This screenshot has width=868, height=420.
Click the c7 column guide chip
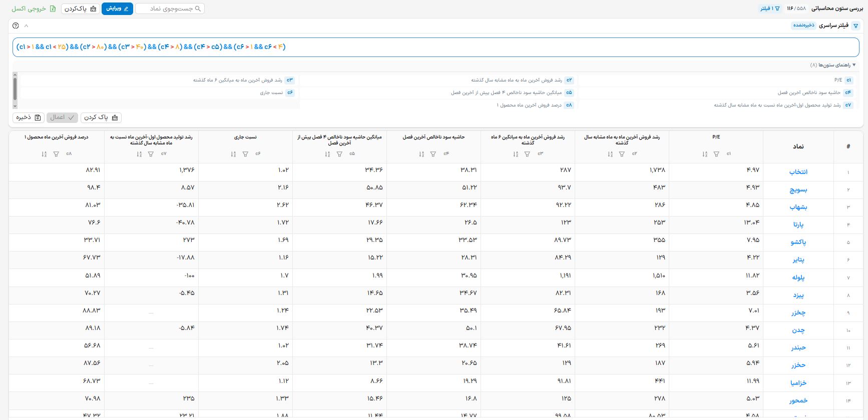click(848, 105)
